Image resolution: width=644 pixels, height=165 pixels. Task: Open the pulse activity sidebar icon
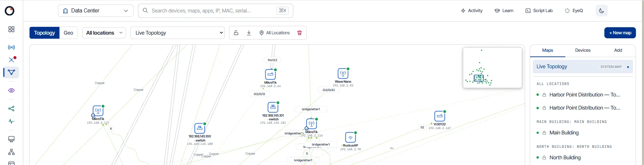[x=11, y=121]
